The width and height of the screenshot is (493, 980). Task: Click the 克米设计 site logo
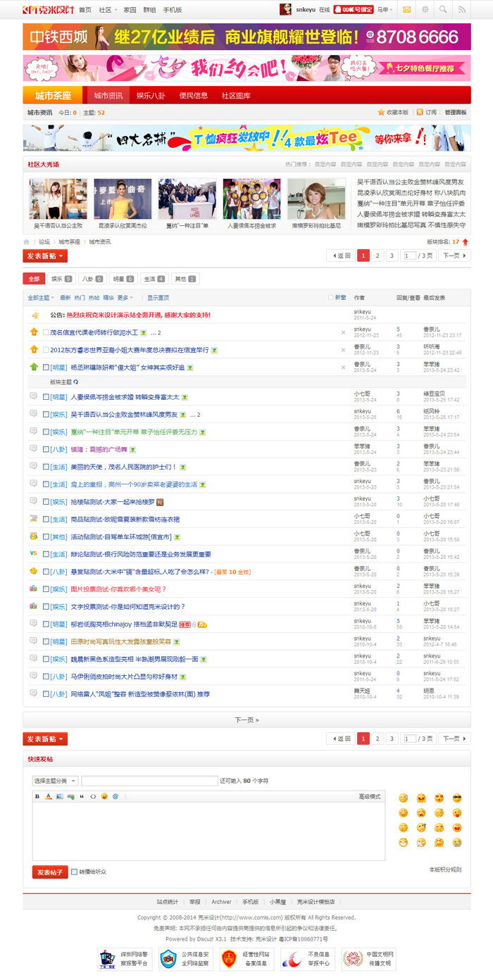click(x=48, y=10)
